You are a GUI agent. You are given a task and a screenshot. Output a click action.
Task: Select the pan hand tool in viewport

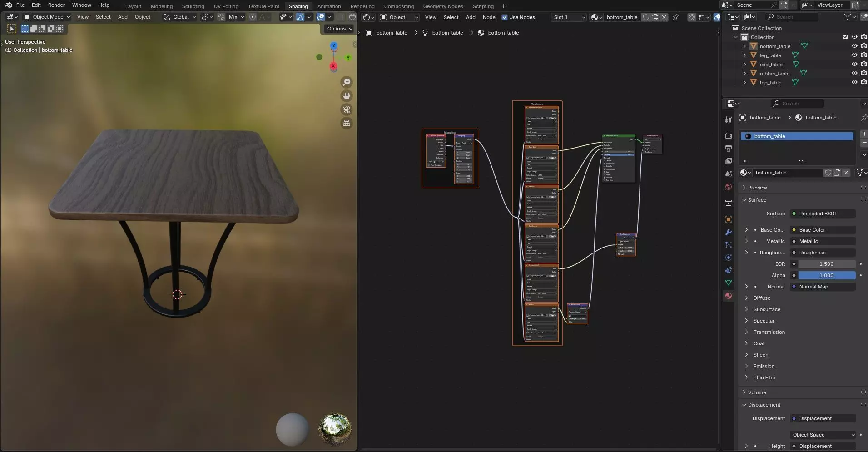pos(347,96)
